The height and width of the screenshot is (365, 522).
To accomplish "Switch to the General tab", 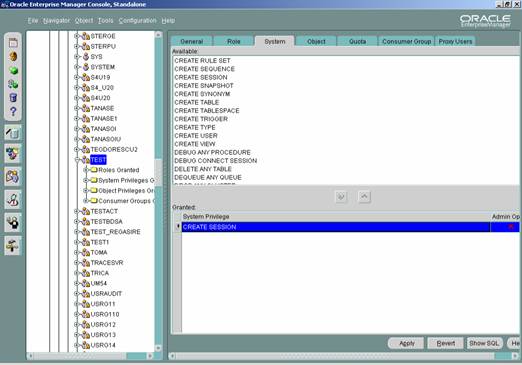I will tap(192, 41).
